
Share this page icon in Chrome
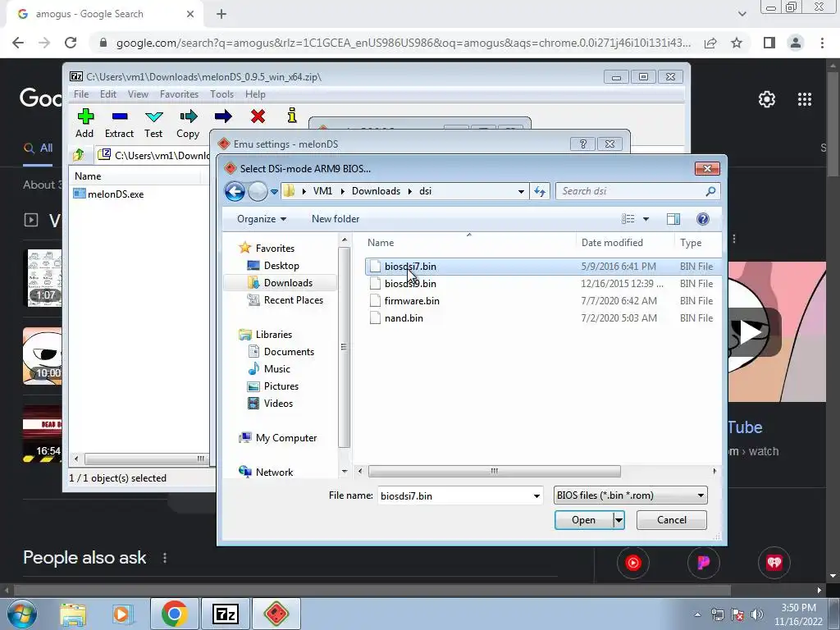pyautogui.click(x=710, y=43)
